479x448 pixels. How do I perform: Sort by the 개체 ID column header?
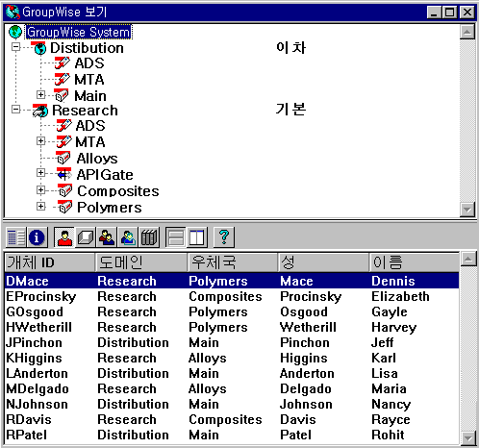(x=50, y=262)
